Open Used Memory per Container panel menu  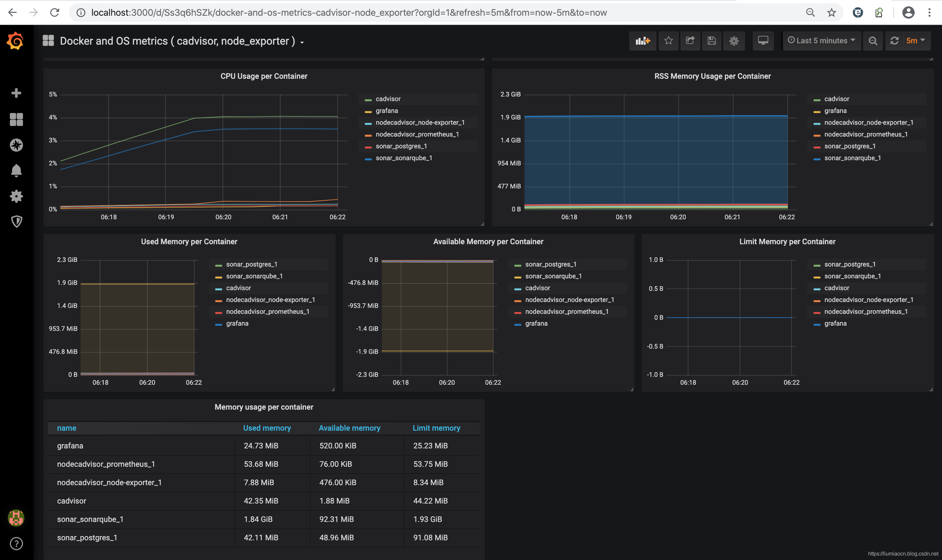click(x=189, y=242)
